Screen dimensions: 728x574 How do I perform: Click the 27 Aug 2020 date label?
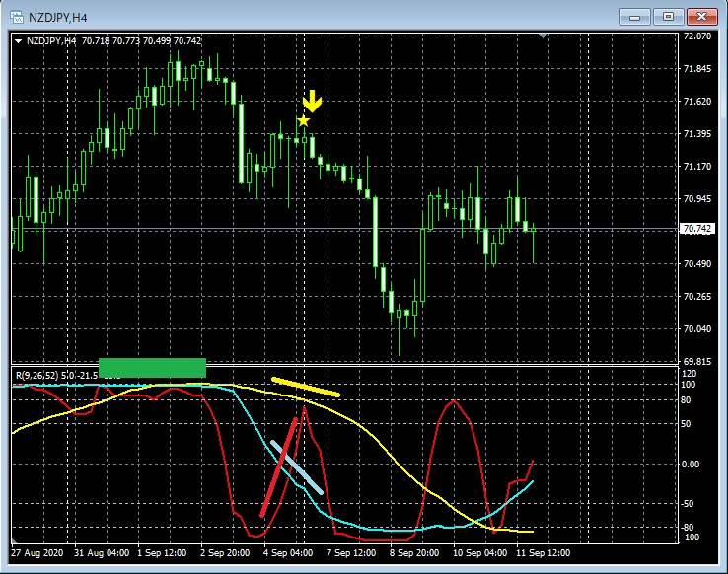coord(40,554)
